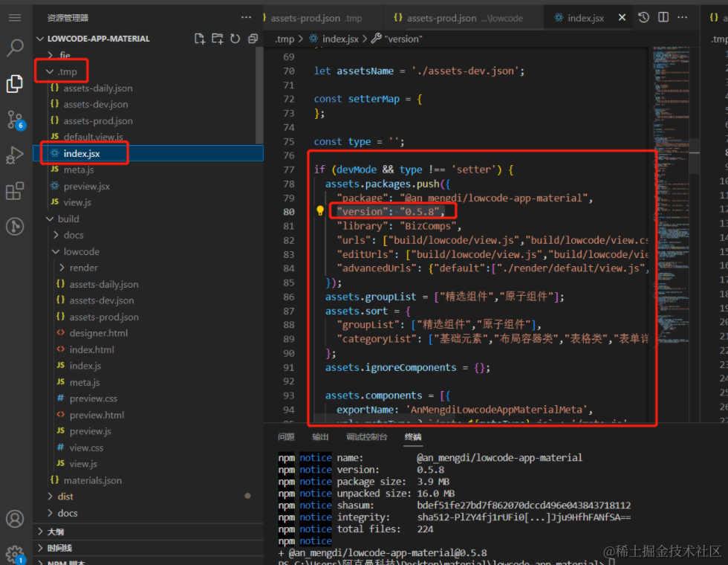Click terminal line showing total files 224
This screenshot has height=565, width=728.
pos(356,529)
